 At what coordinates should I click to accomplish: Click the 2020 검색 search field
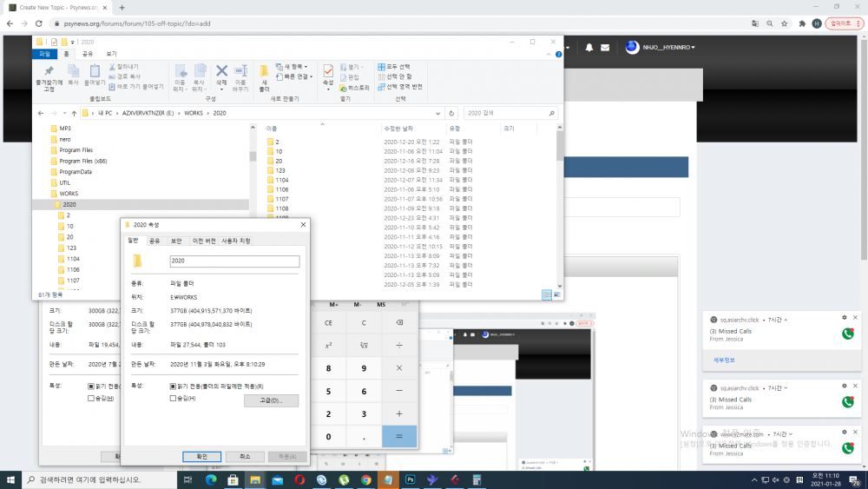(x=507, y=113)
